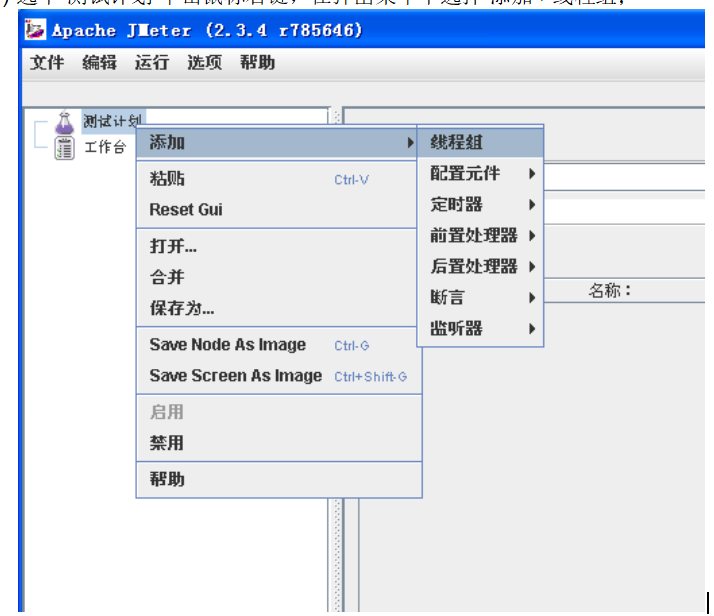Expand the 前置处理器 submenu
The width and height of the screenshot is (714, 616).
(x=480, y=235)
